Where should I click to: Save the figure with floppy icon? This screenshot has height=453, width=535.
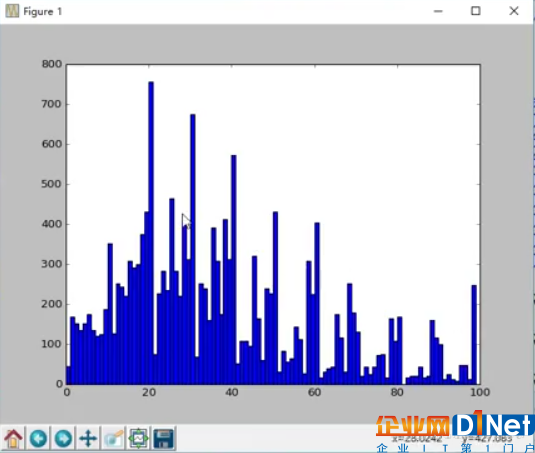coord(164,438)
